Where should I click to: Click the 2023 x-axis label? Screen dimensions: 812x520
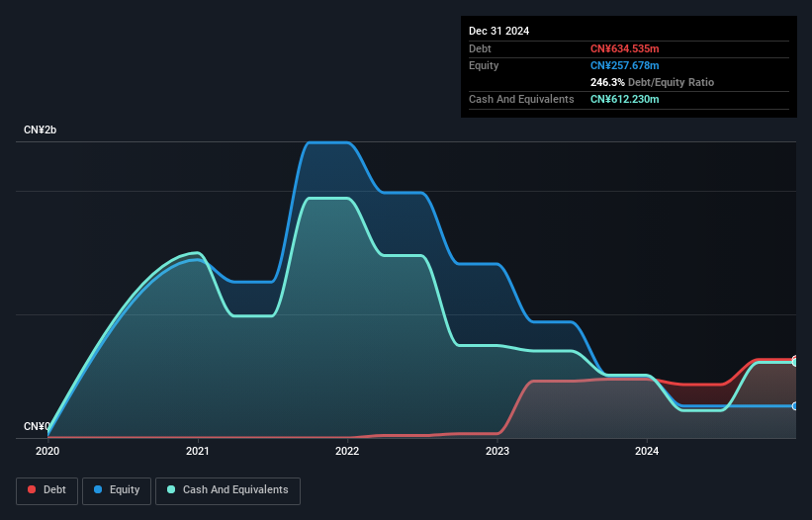pos(497,451)
